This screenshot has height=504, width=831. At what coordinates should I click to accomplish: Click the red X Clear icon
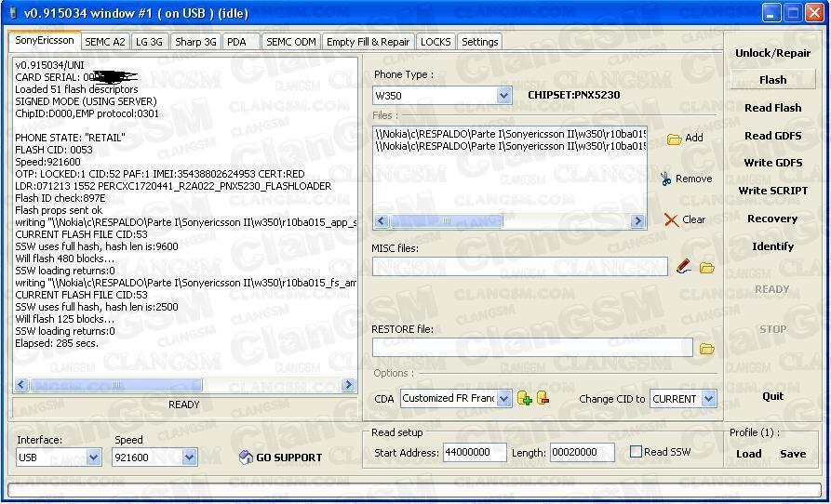pyautogui.click(x=671, y=219)
